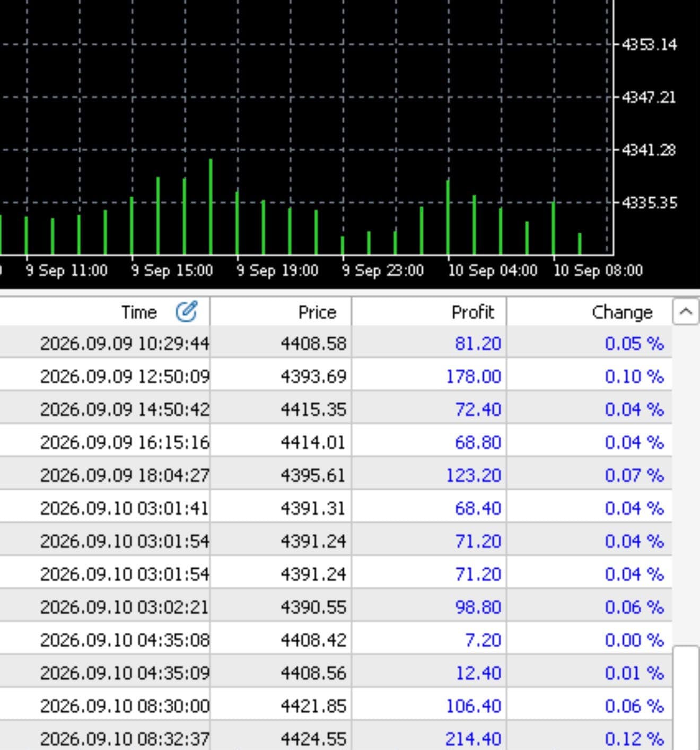Click the profit value 7.20
The width and height of the screenshot is (700, 750).
pos(483,640)
